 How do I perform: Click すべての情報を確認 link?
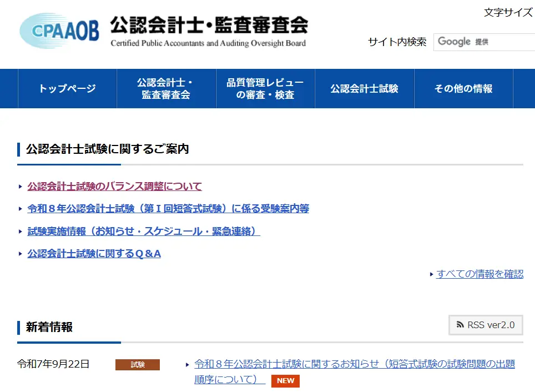click(x=480, y=274)
